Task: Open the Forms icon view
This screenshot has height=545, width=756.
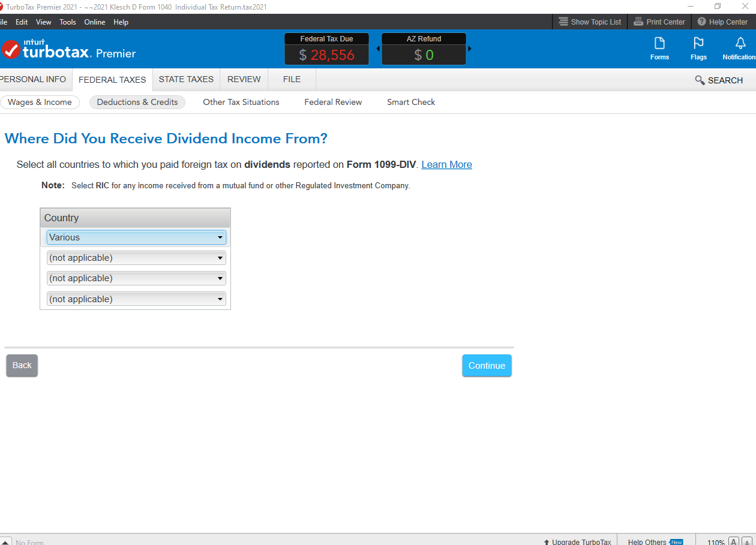Action: click(659, 49)
